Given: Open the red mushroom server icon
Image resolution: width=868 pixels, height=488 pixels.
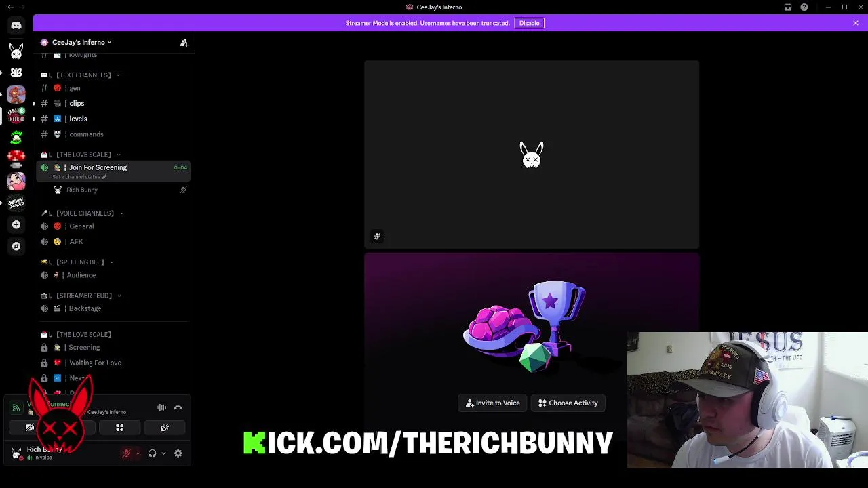Looking at the screenshot, I should (16, 159).
